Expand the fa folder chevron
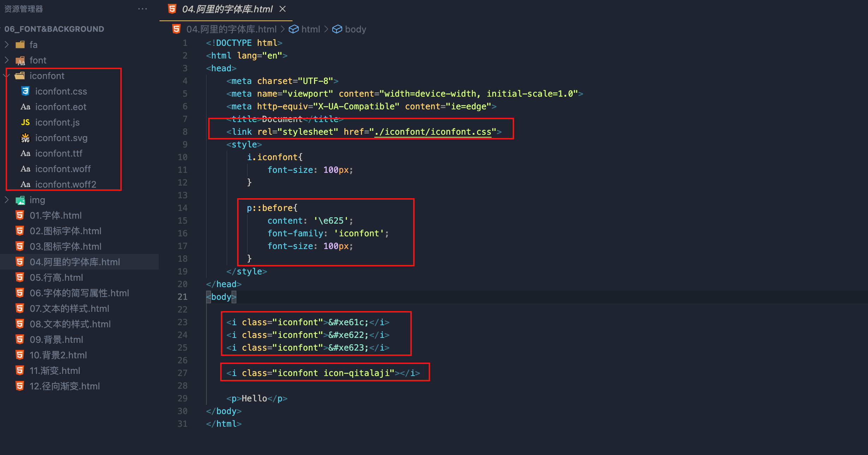868x455 pixels. [x=7, y=44]
